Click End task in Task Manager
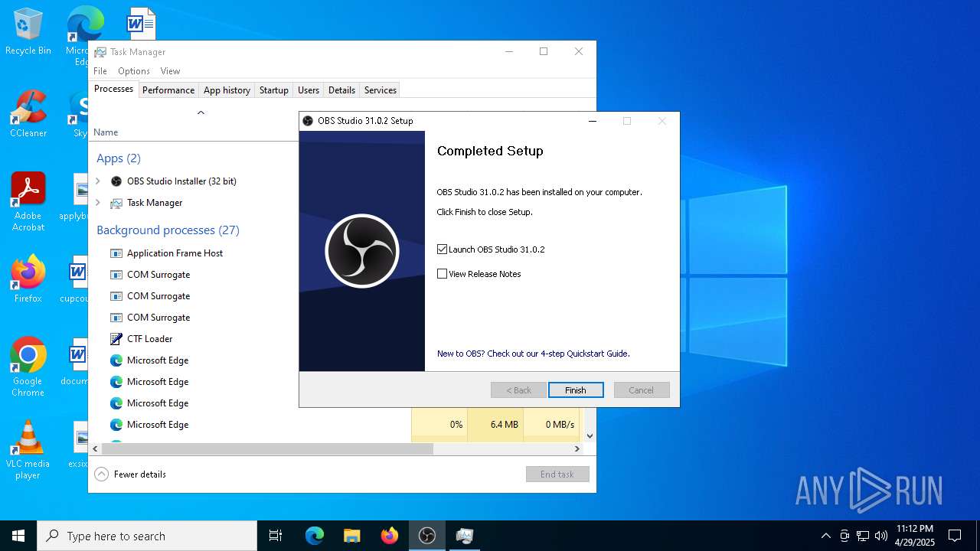 557,474
